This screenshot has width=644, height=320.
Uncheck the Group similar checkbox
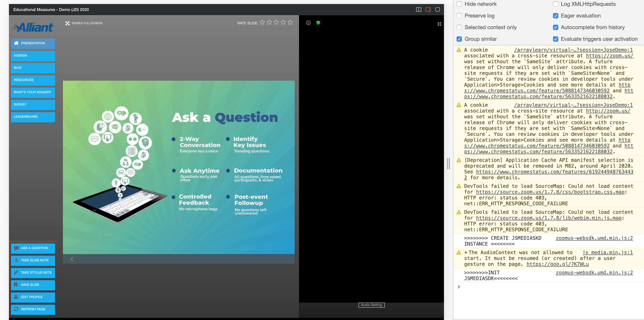[459, 39]
